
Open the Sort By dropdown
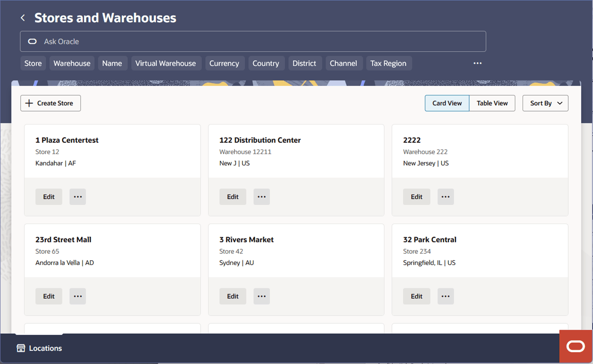tap(545, 103)
